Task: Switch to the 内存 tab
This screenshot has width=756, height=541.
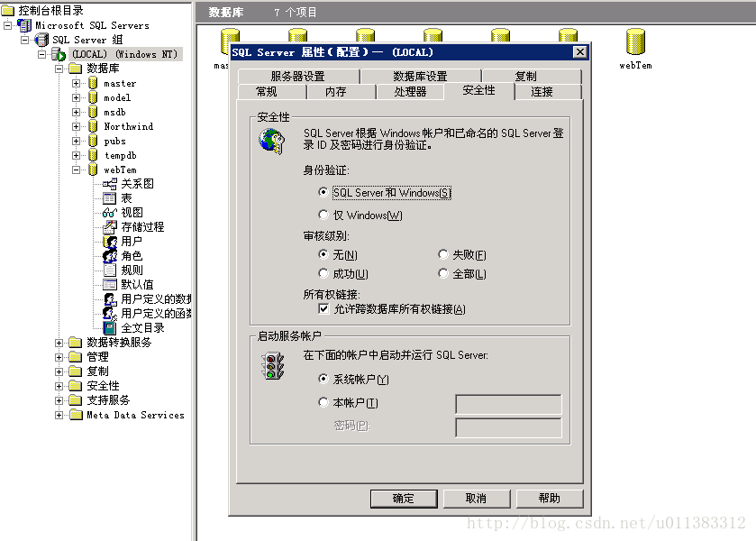Action: 341,92
